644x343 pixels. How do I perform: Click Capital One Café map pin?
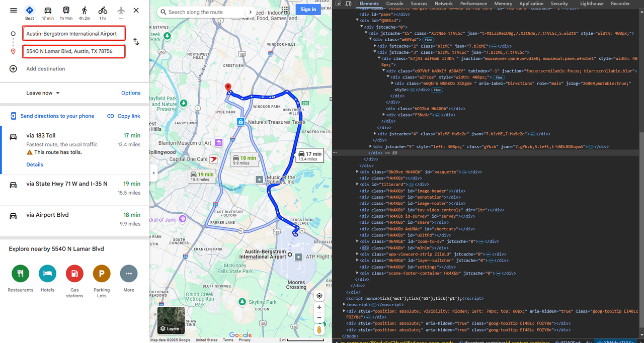(x=213, y=159)
